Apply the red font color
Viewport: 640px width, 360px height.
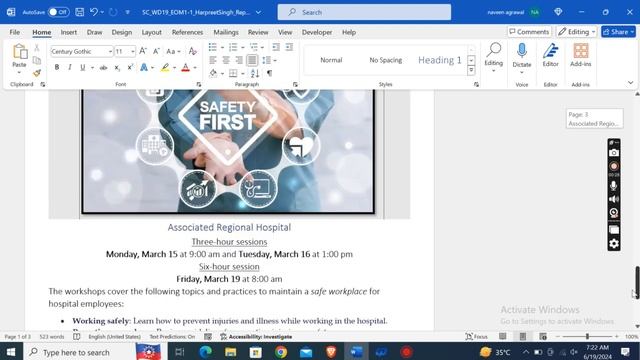pyautogui.click(x=186, y=68)
